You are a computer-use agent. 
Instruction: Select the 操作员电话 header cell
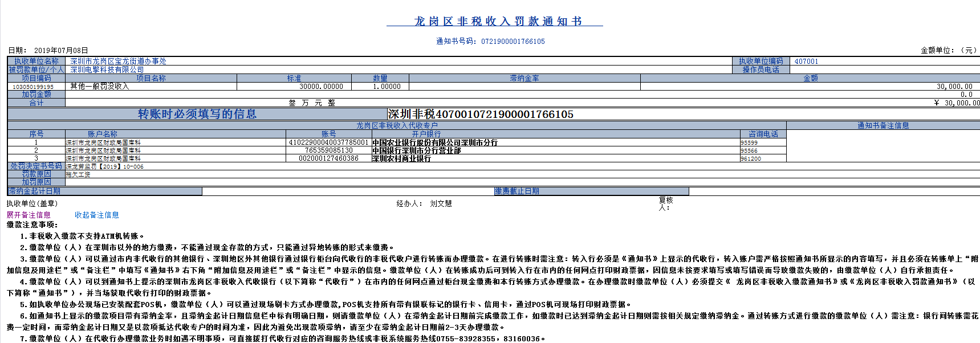pos(761,70)
